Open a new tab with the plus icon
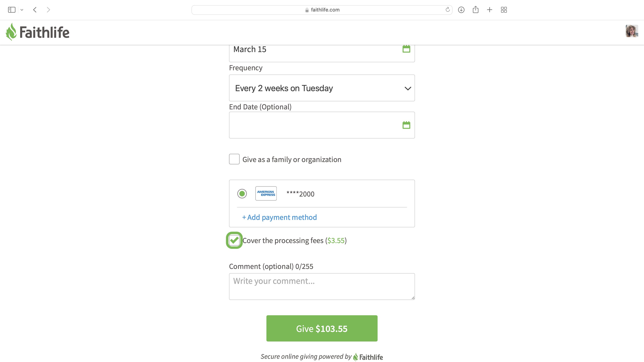This screenshot has height=362, width=644. click(490, 10)
